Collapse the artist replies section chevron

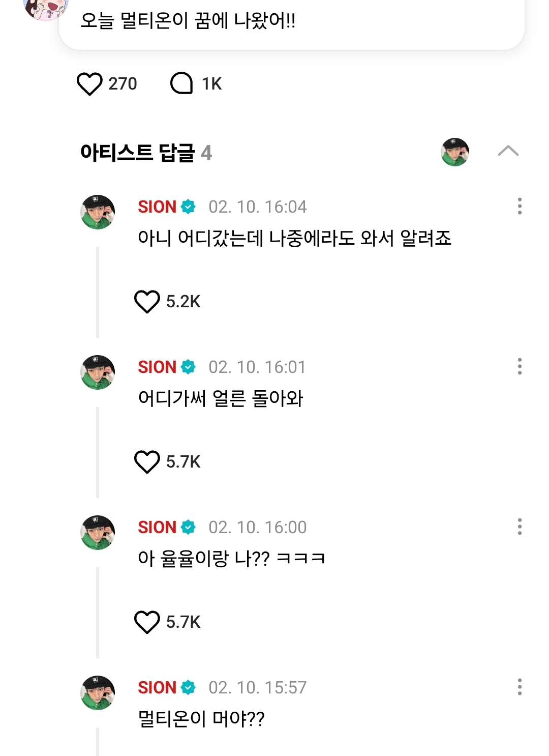(508, 151)
